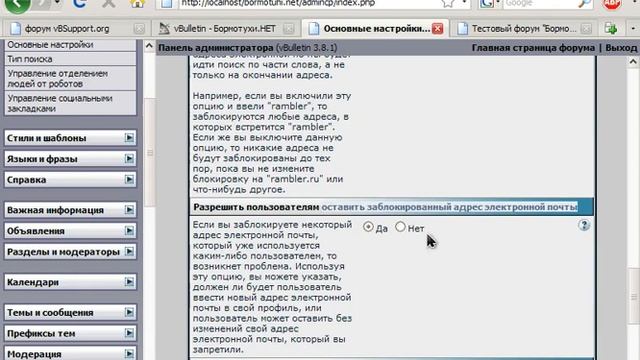Open the history dropdown next to back button
The width and height of the screenshot is (640, 360).
pos(57,3)
